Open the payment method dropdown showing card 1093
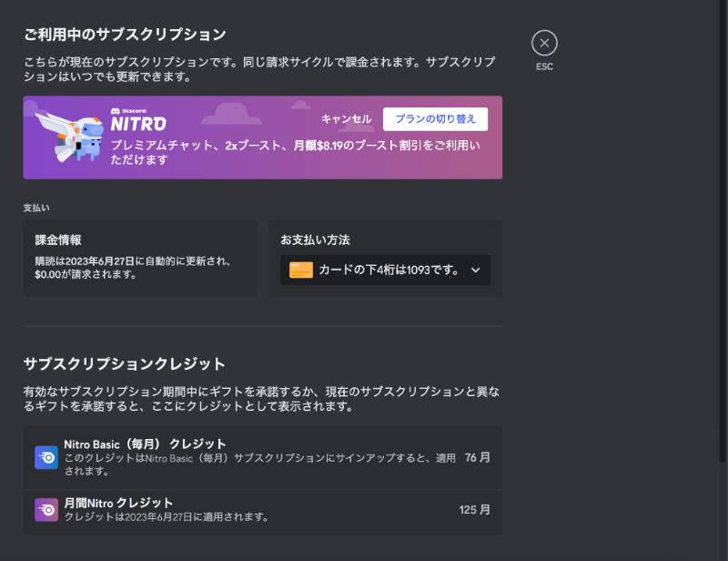This screenshot has height=561, width=728. 385,270
